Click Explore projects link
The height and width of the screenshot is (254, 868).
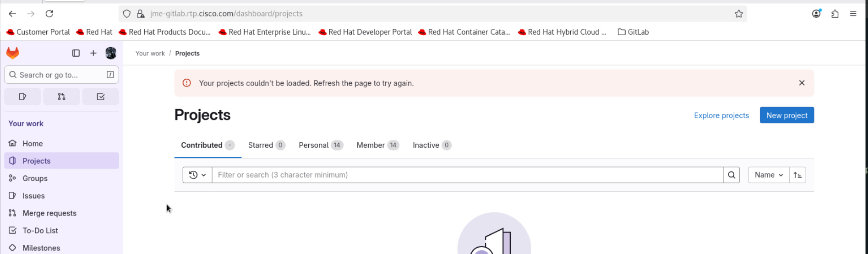click(x=721, y=115)
